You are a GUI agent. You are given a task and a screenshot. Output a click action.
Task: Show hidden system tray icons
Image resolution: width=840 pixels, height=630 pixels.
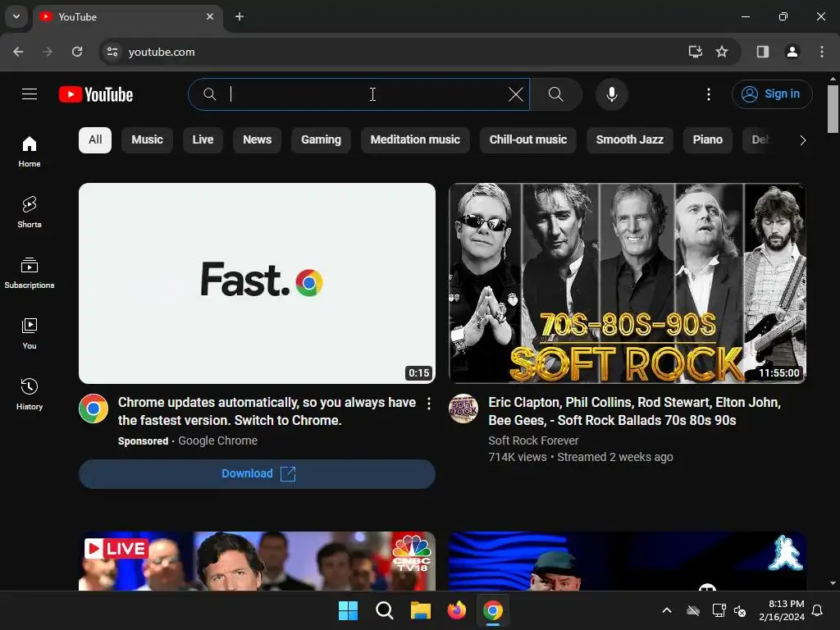click(x=667, y=610)
